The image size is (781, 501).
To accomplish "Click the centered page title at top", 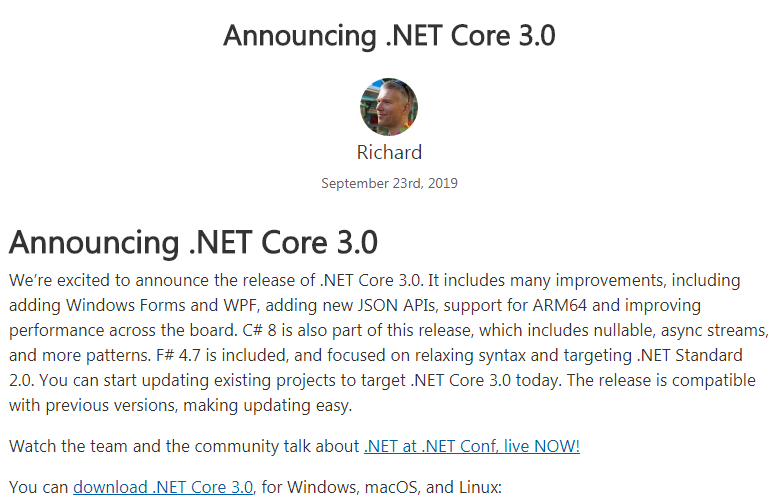I will tap(389, 35).
